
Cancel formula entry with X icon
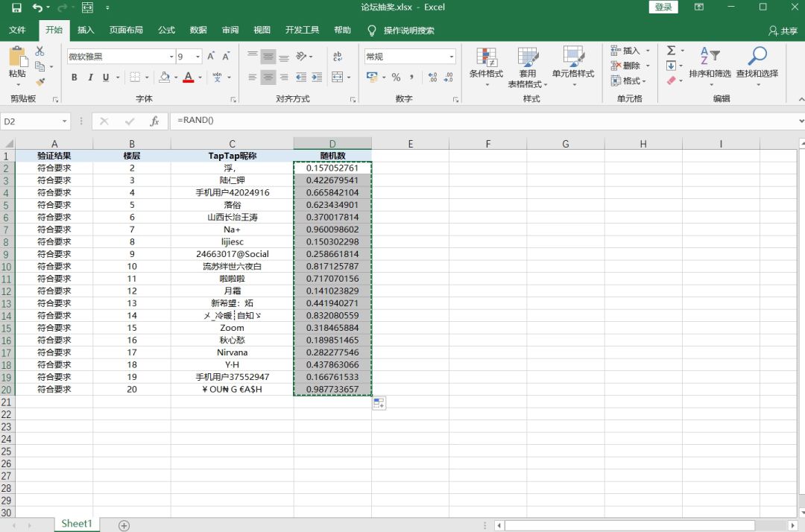(104, 121)
